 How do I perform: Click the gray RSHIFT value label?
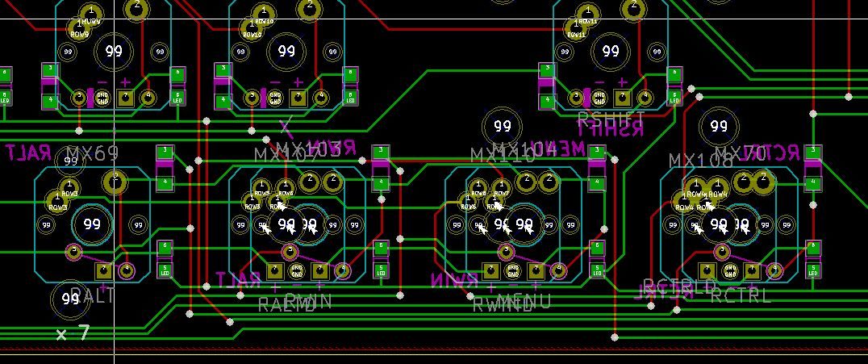point(611,118)
